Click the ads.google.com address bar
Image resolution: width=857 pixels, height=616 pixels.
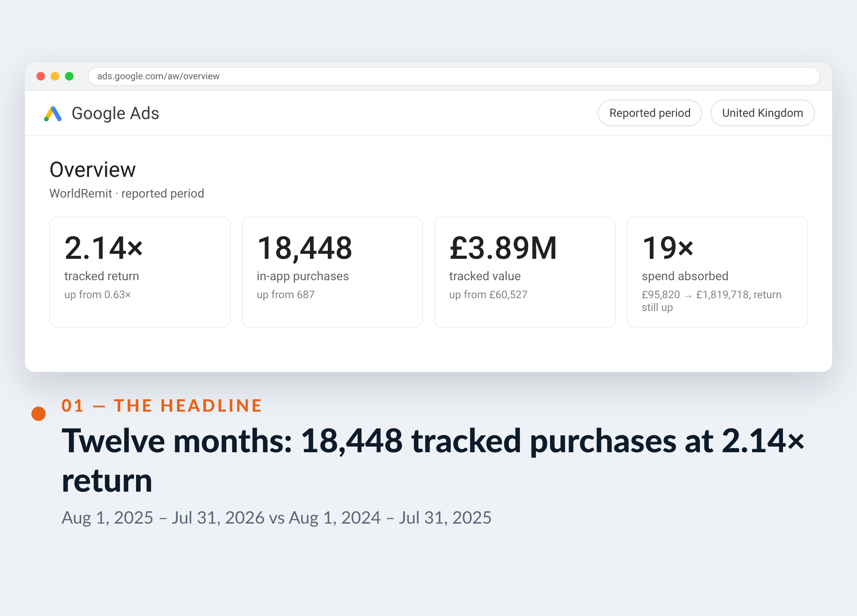tap(454, 76)
